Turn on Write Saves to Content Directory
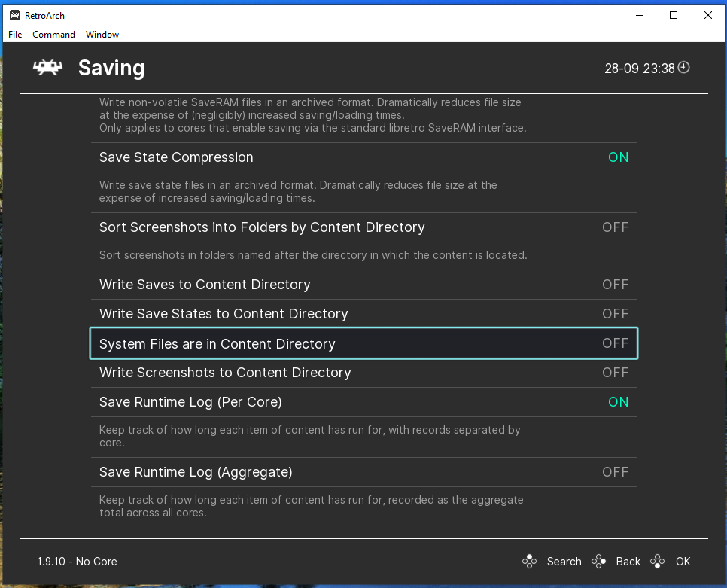This screenshot has width=727, height=588. click(x=615, y=285)
